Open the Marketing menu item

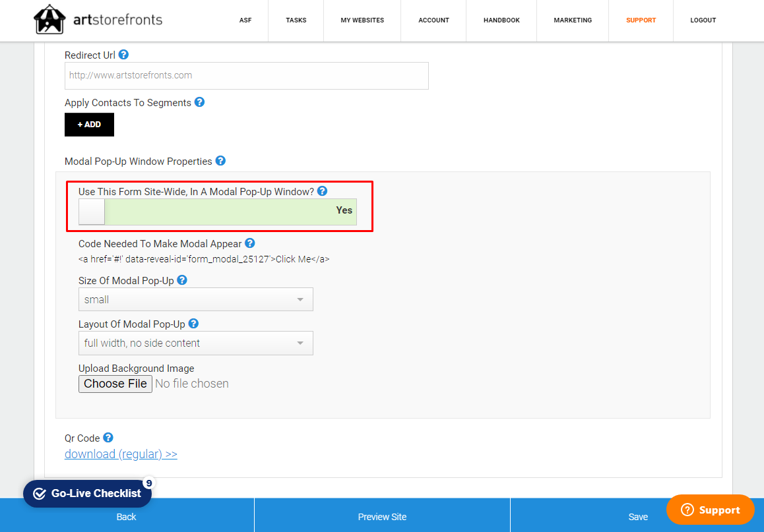573,20
